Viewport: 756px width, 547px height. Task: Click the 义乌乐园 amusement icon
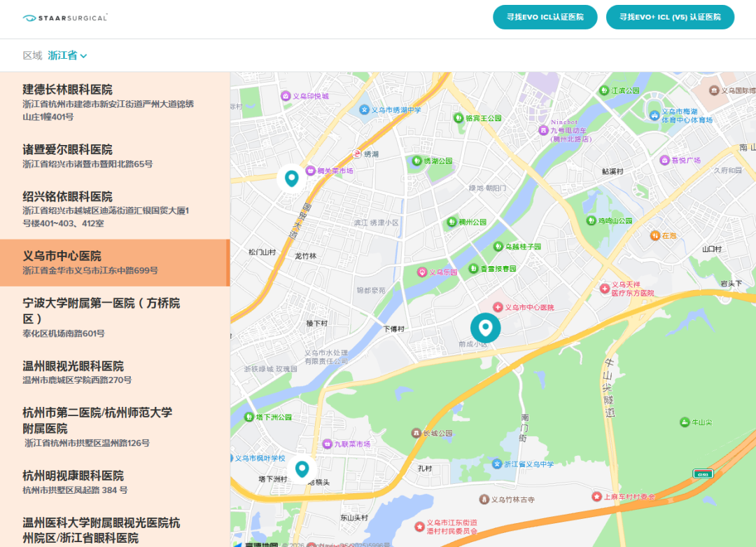click(x=422, y=272)
